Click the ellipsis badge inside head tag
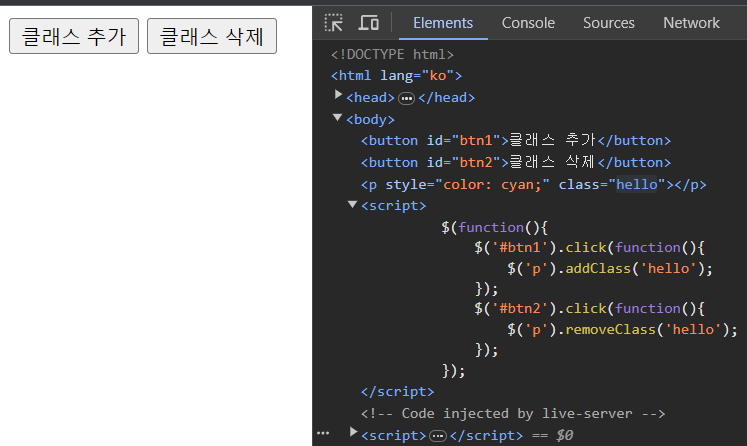 (406, 99)
